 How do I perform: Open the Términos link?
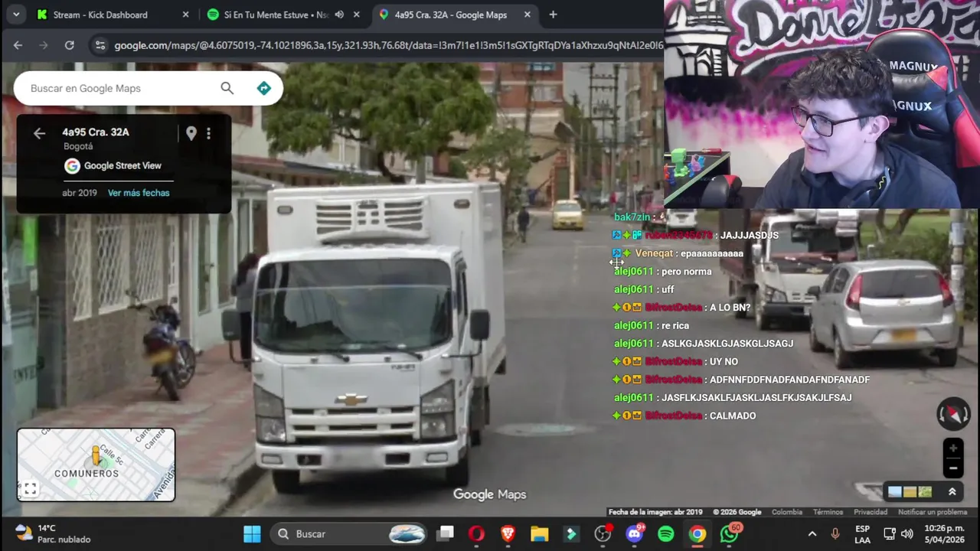828,512
